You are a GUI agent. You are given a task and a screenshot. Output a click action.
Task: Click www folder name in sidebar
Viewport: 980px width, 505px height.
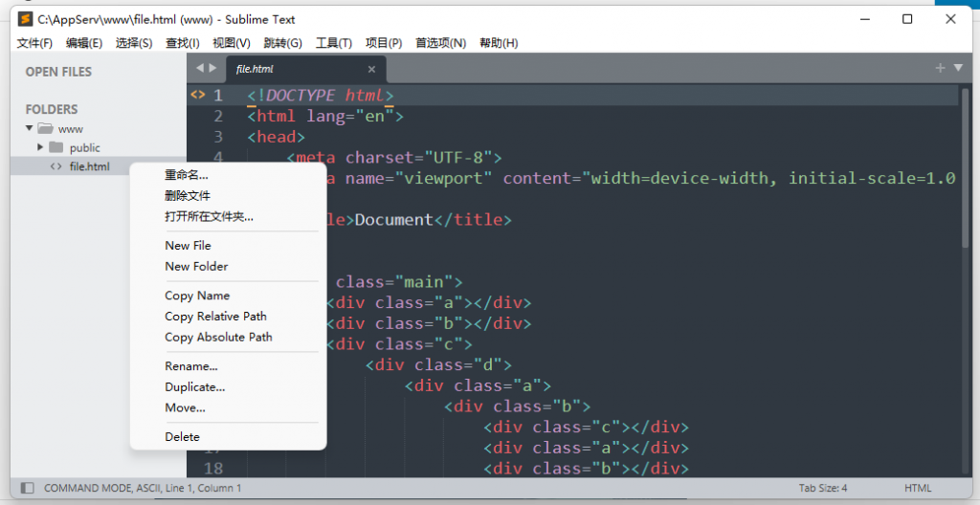(71, 129)
